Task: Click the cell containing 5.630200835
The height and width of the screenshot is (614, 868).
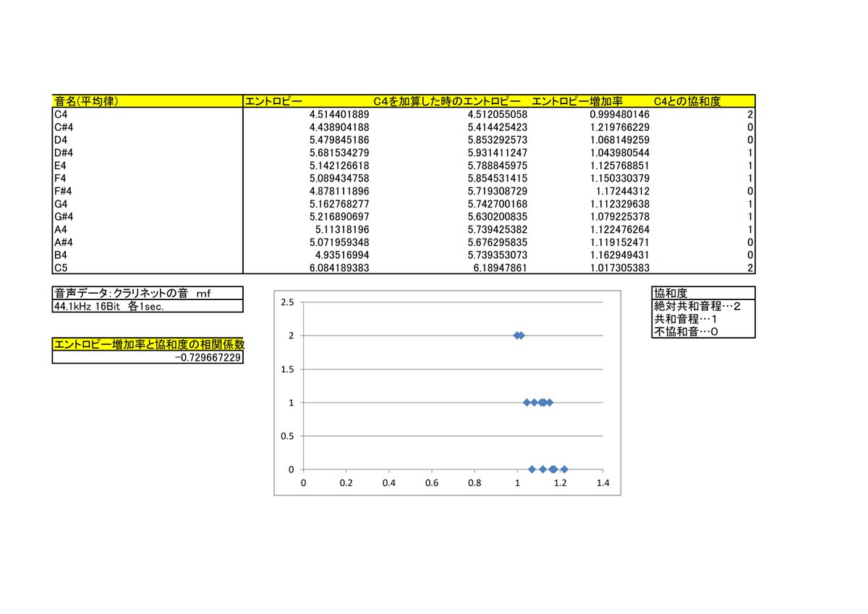Action: pyautogui.click(x=498, y=217)
